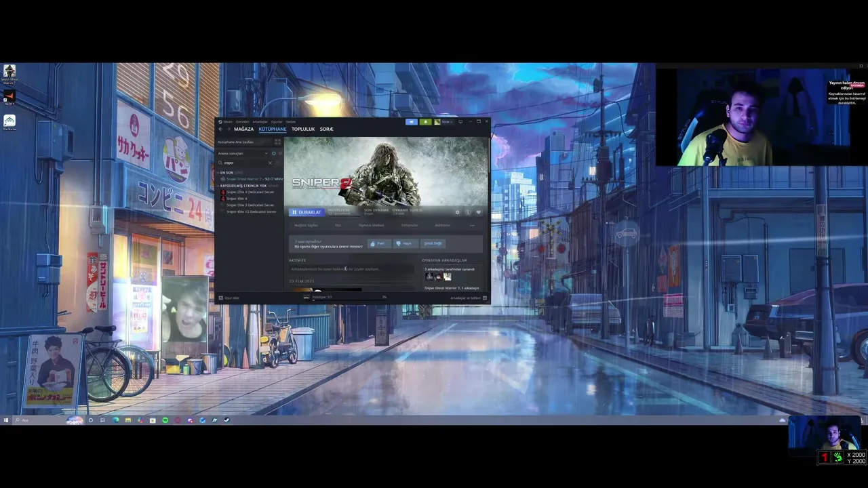Open the Arkadaşlar menu
868x488 pixels.
[x=260, y=122]
